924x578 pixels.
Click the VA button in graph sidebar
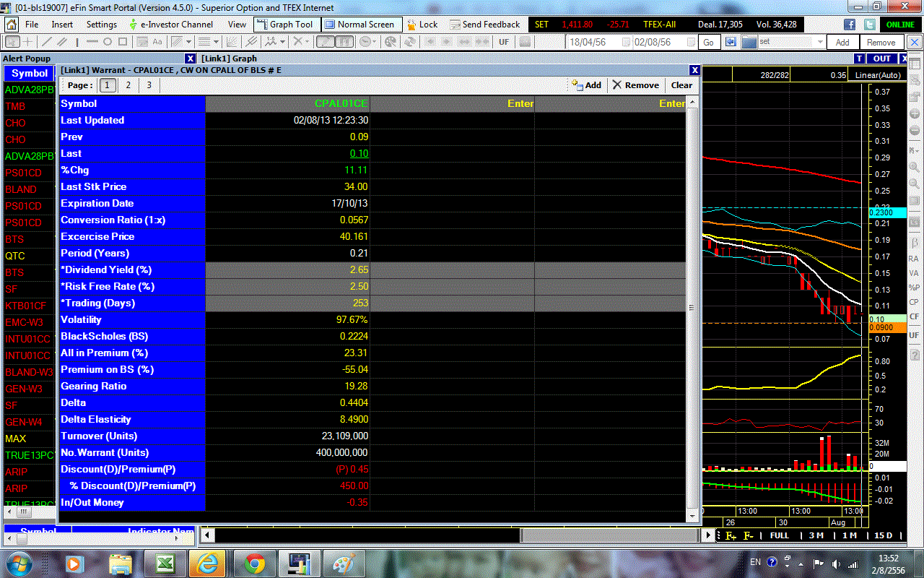coord(914,273)
